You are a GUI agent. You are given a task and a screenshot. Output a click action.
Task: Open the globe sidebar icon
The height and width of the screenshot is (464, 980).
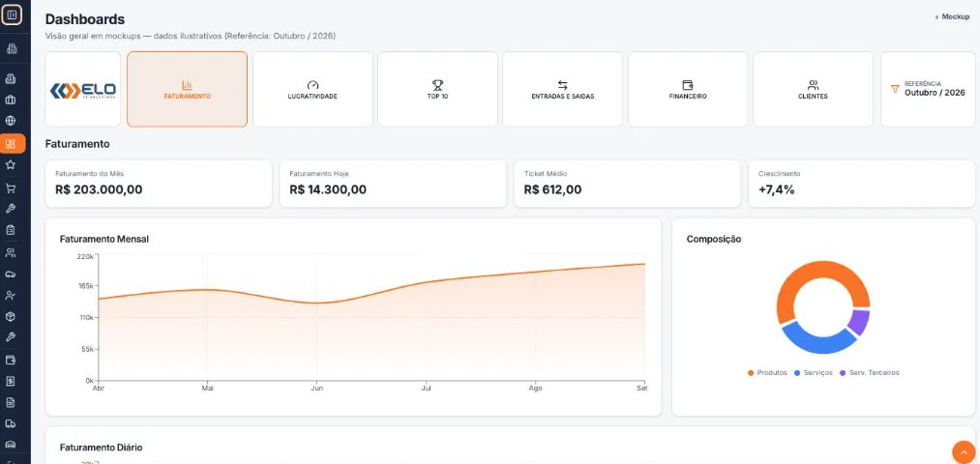click(x=11, y=121)
